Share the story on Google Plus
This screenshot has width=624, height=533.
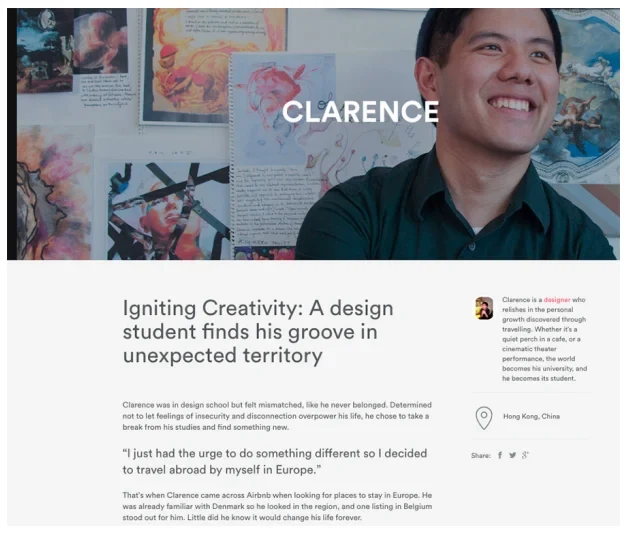[x=525, y=455]
